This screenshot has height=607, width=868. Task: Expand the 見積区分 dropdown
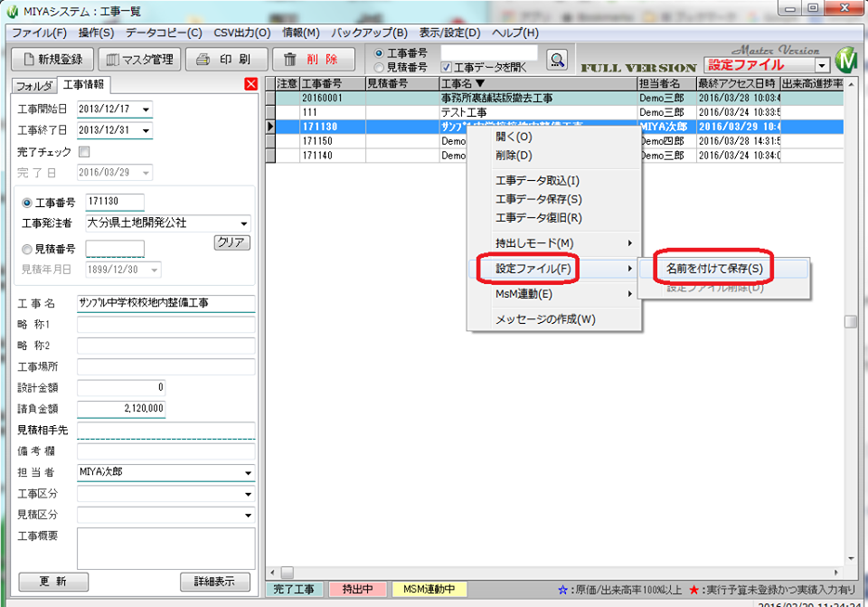248,516
